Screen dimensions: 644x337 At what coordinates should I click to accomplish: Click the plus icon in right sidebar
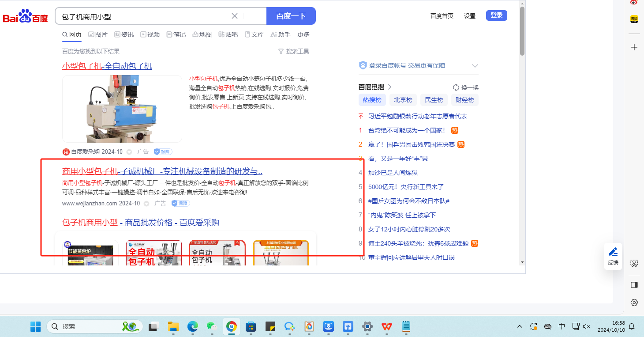coord(634,47)
